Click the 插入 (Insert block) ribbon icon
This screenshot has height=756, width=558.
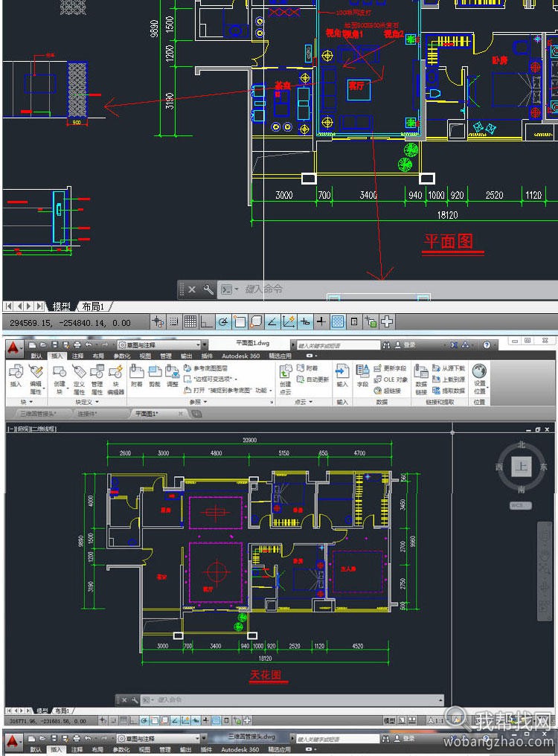pyautogui.click(x=16, y=376)
